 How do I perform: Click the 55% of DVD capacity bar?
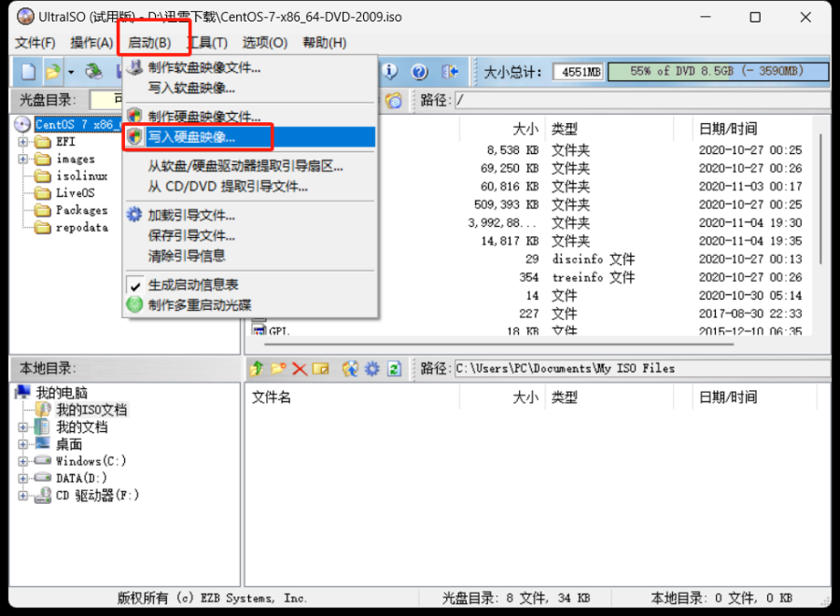pos(718,71)
